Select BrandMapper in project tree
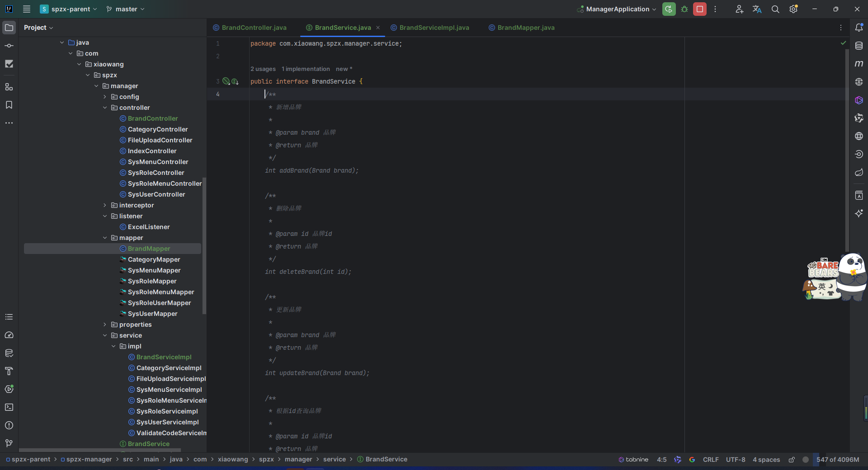The image size is (868, 470). 113,249
